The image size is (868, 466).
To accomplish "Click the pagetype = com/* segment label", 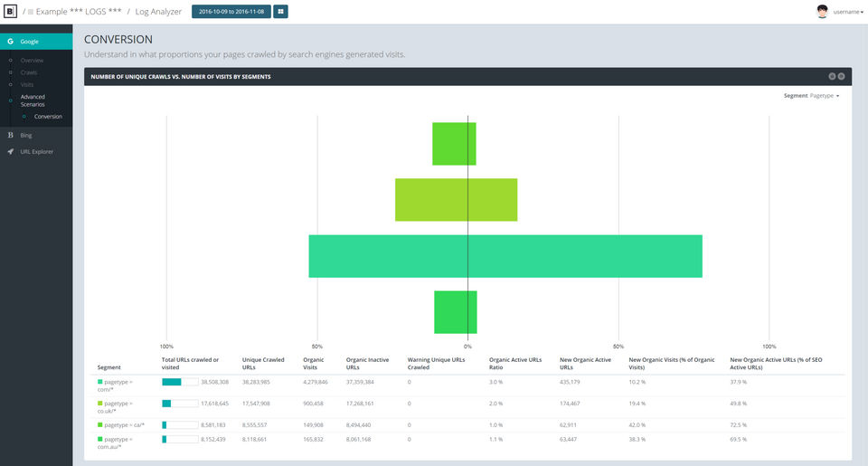I will coord(115,385).
